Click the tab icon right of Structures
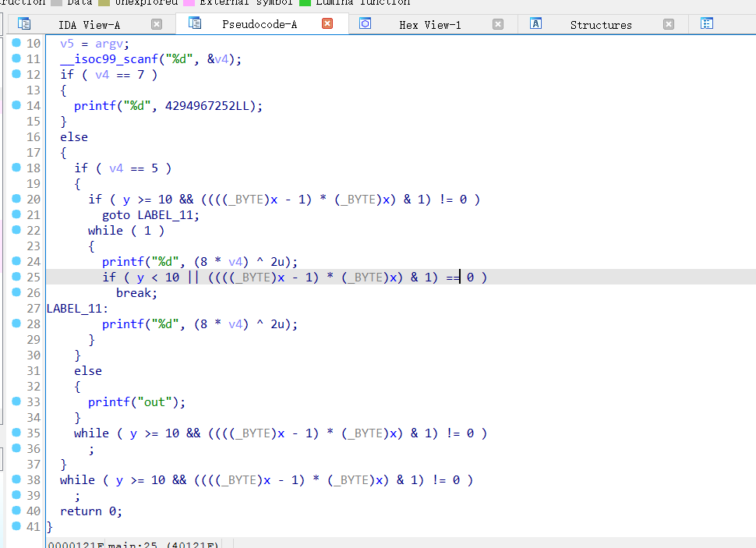 click(707, 23)
